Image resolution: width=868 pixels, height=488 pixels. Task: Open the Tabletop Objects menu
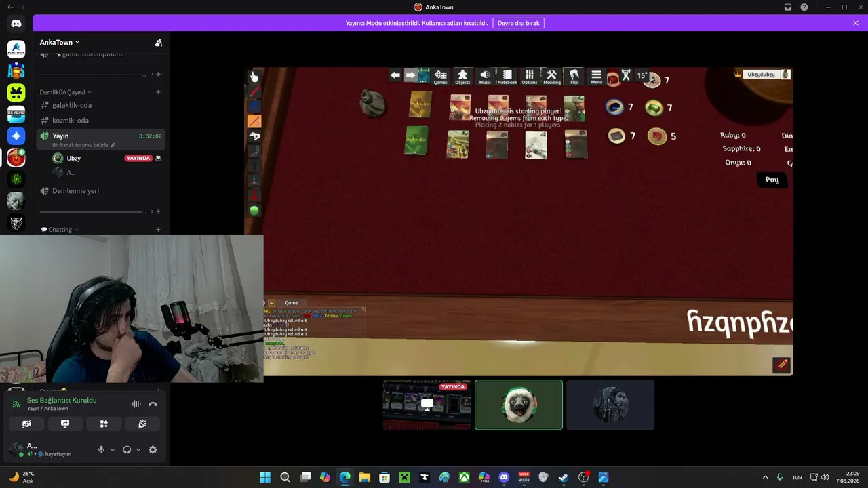click(462, 77)
